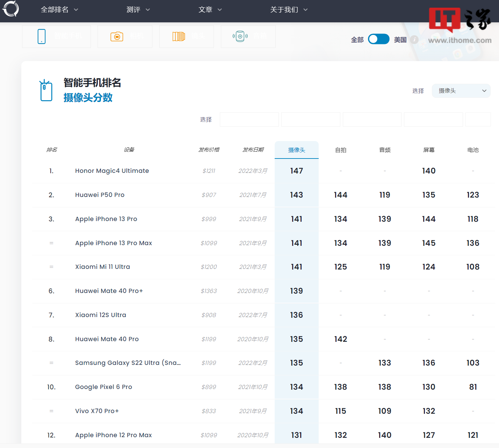The width and height of the screenshot is (499, 448).
Task: Click battery score 103 for Samsung Galaxy S22
Action: [x=473, y=363]
